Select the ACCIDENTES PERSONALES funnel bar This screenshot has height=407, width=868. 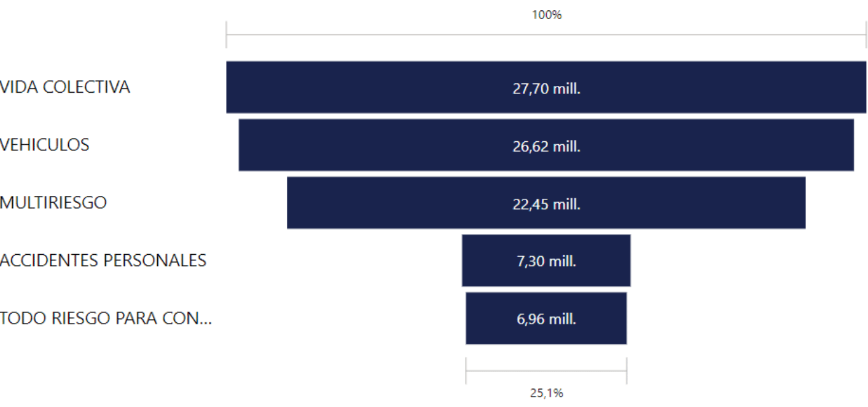click(546, 260)
